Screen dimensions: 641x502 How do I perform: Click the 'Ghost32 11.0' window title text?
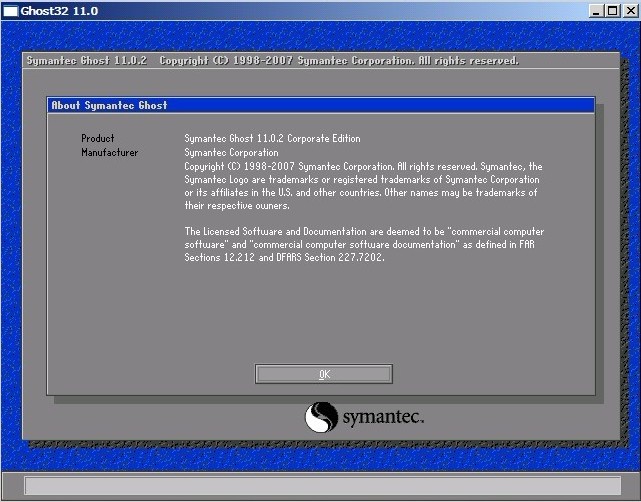(60, 10)
